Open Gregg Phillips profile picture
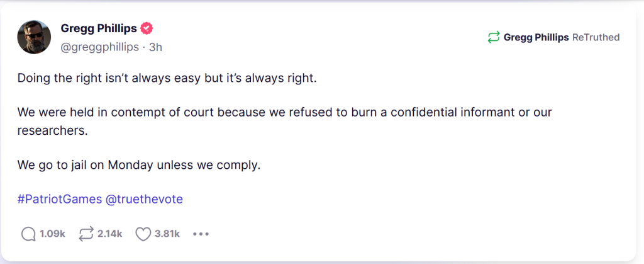This screenshot has height=264, width=644. coord(34,37)
